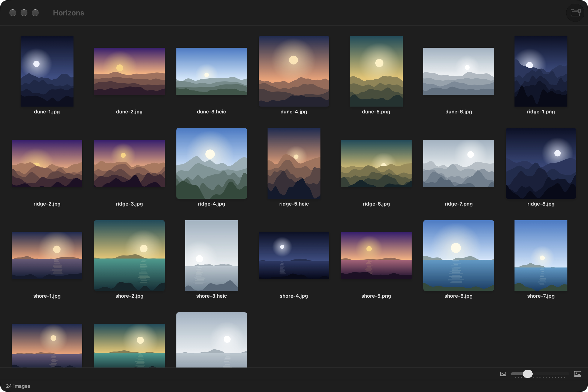The image size is (588, 392).
Task: Click the shore-3.heic file name label
Action: tap(211, 296)
